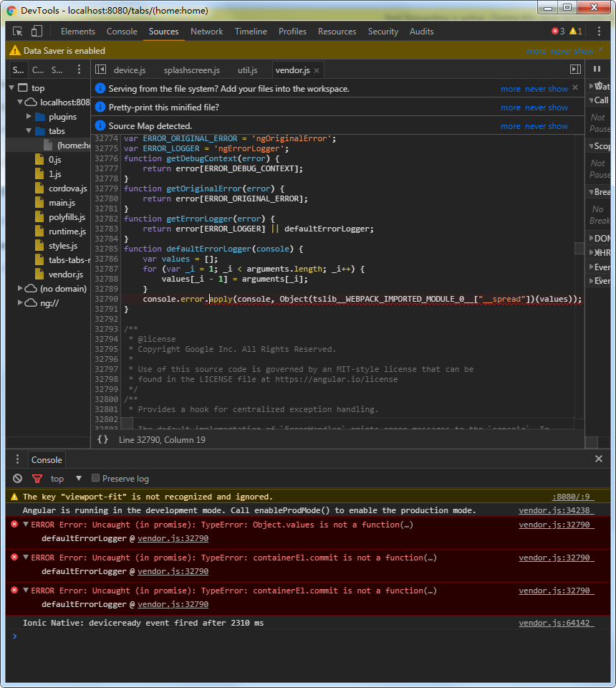Activate the inspect element picker icon
This screenshot has height=688, width=616.
[x=17, y=31]
